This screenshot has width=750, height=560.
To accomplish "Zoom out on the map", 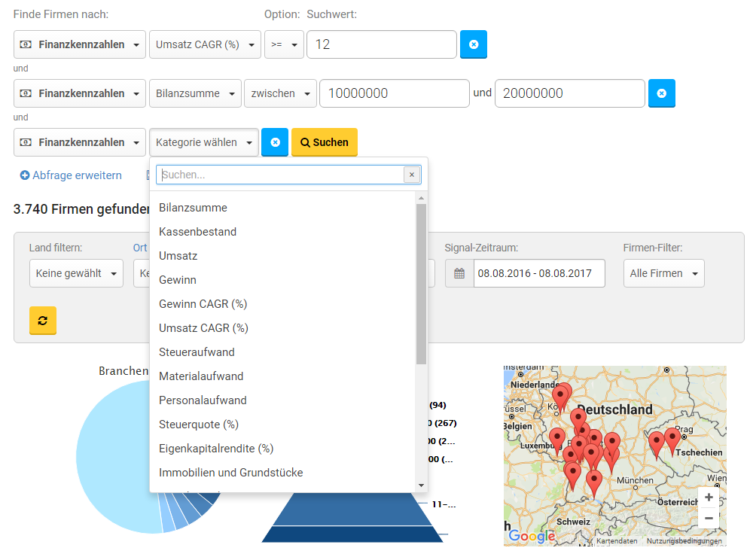I will pyautogui.click(x=709, y=518).
